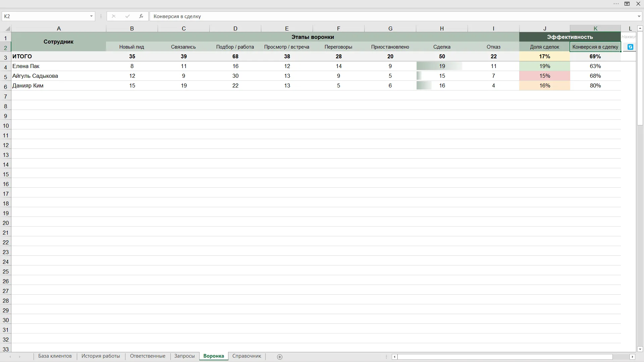Click the cancel entry X icon
644x362 pixels.
[x=114, y=16]
